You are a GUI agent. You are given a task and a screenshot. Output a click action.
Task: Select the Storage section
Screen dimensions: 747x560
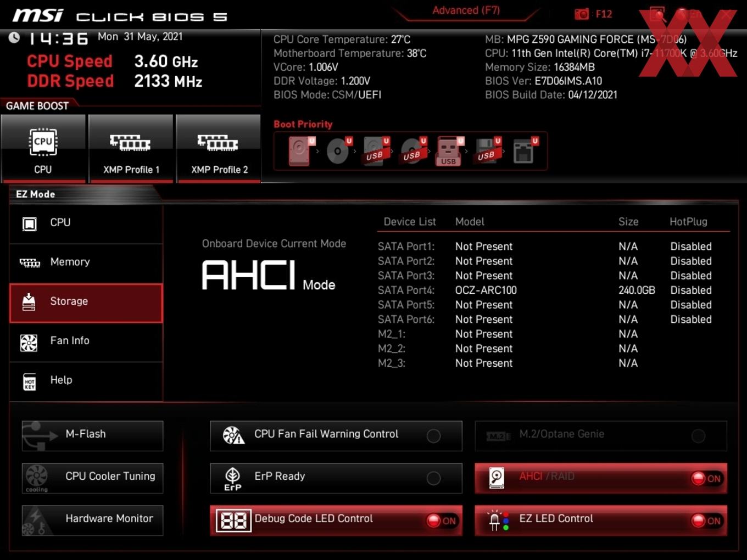pyautogui.click(x=86, y=303)
